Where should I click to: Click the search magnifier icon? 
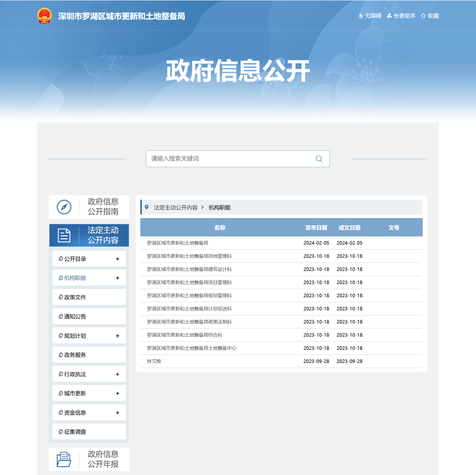[319, 158]
